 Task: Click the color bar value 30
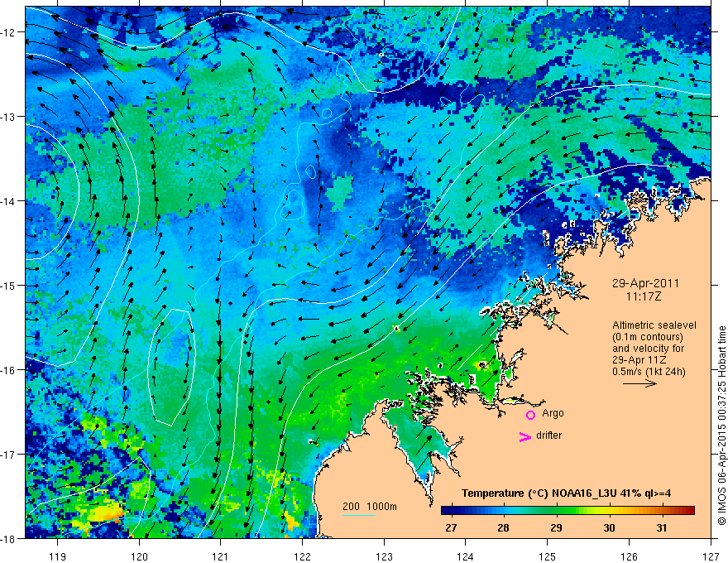coord(609,527)
